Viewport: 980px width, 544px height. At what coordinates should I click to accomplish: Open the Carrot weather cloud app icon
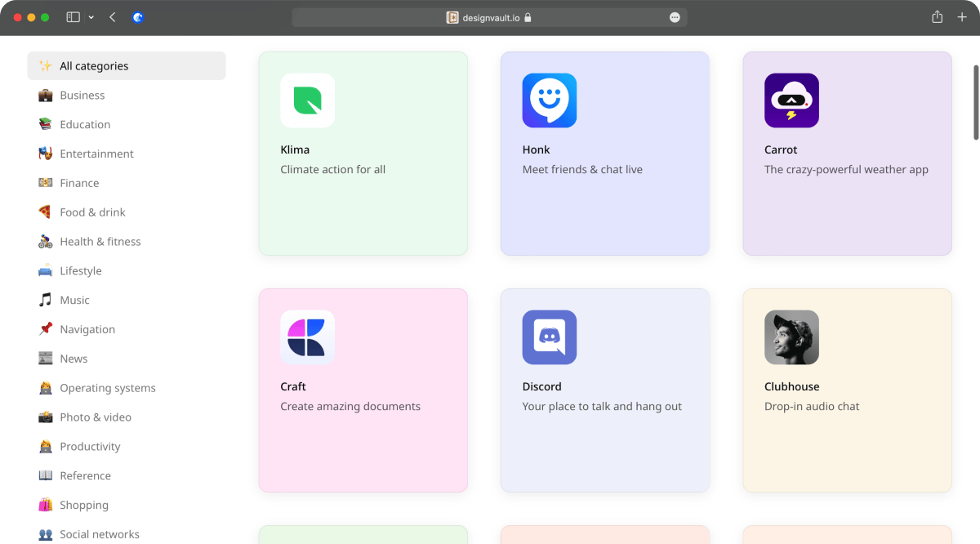point(791,100)
